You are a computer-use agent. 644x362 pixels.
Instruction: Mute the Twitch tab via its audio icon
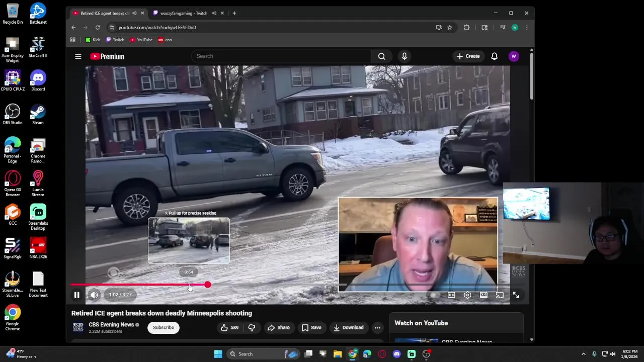[214, 13]
